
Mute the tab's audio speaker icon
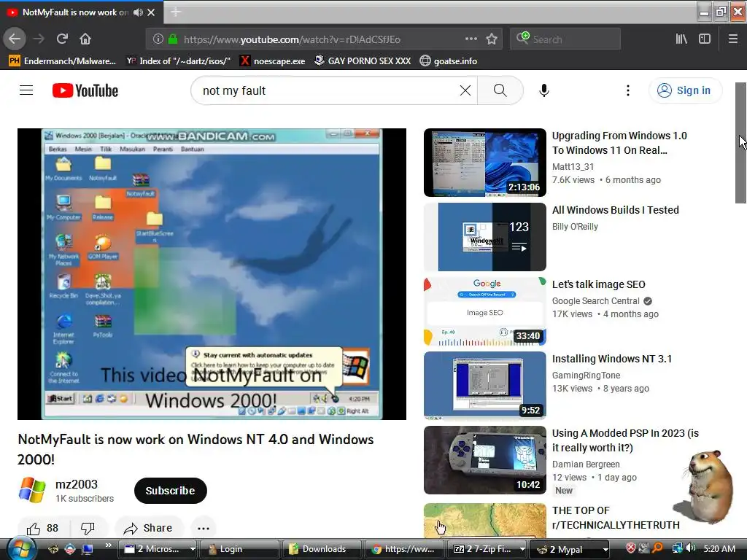tap(138, 12)
